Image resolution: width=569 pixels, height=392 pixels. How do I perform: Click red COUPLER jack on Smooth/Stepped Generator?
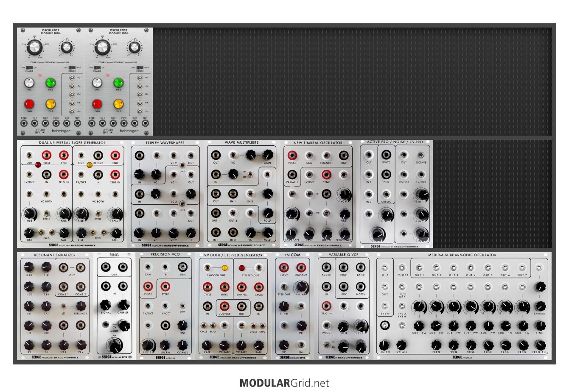click(224, 306)
